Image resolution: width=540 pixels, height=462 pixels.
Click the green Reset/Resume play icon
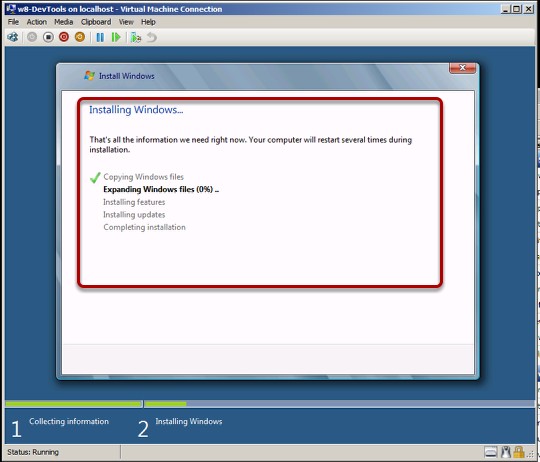(x=116, y=37)
